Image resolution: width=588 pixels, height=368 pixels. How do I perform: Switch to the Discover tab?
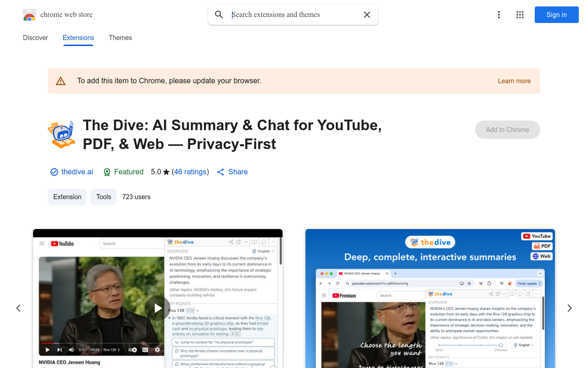(35, 38)
